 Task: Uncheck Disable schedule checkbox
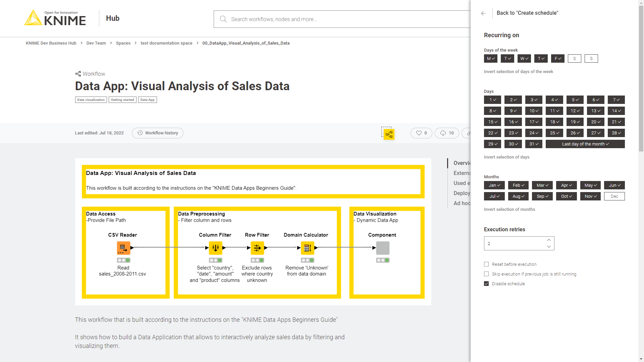click(486, 284)
